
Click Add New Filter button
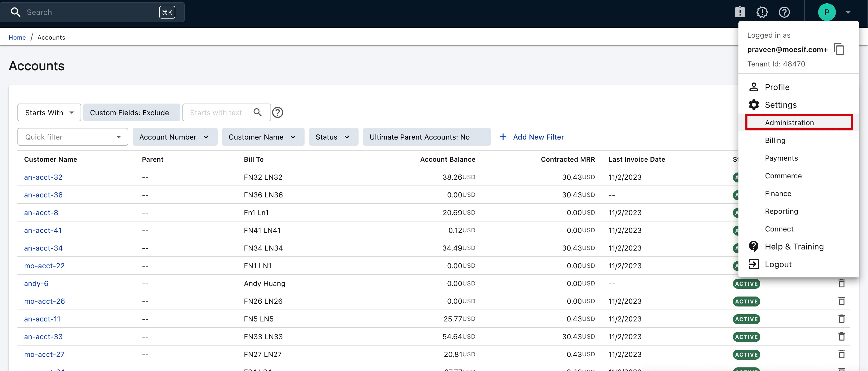click(x=531, y=137)
